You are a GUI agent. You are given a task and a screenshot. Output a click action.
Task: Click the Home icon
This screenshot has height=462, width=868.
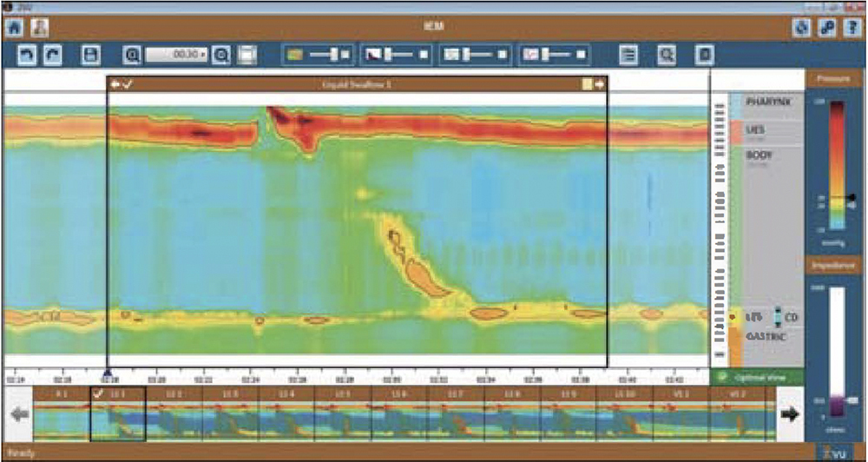click(x=14, y=27)
